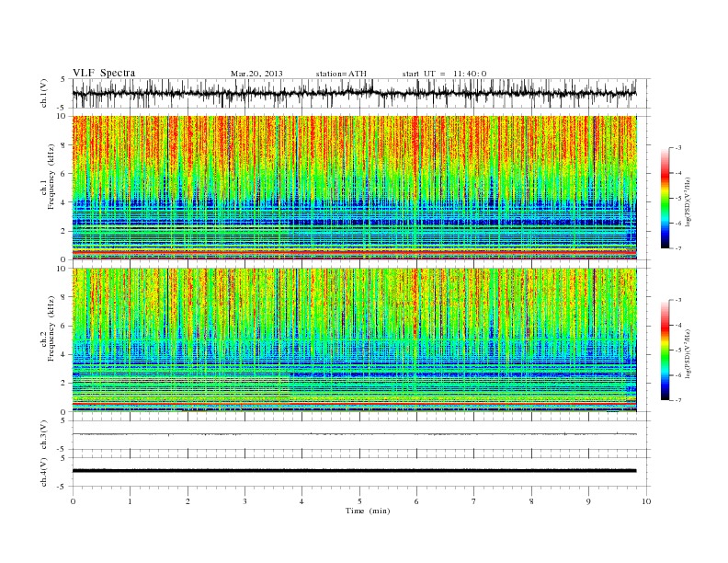The height and width of the screenshot is (563, 728).
Task: Click the ch.2 colorbar "log(PSD)(V²/Hz)" label
Action: click(688, 353)
